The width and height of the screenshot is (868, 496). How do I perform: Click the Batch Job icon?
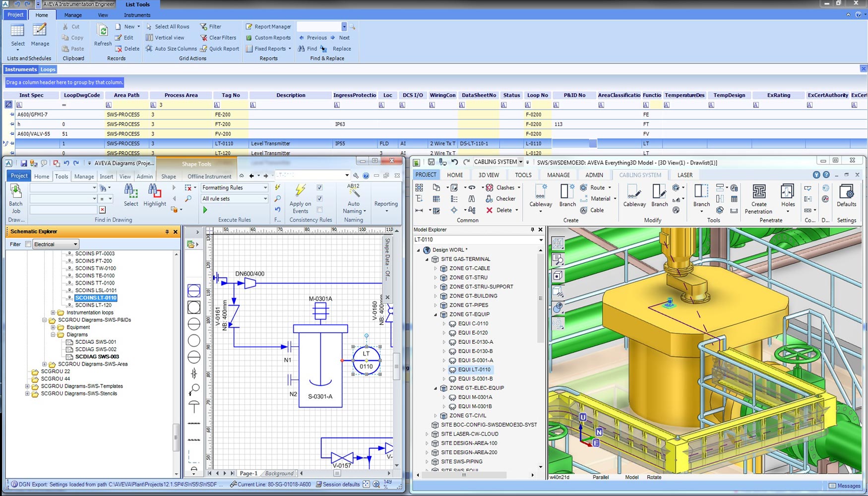click(x=16, y=191)
